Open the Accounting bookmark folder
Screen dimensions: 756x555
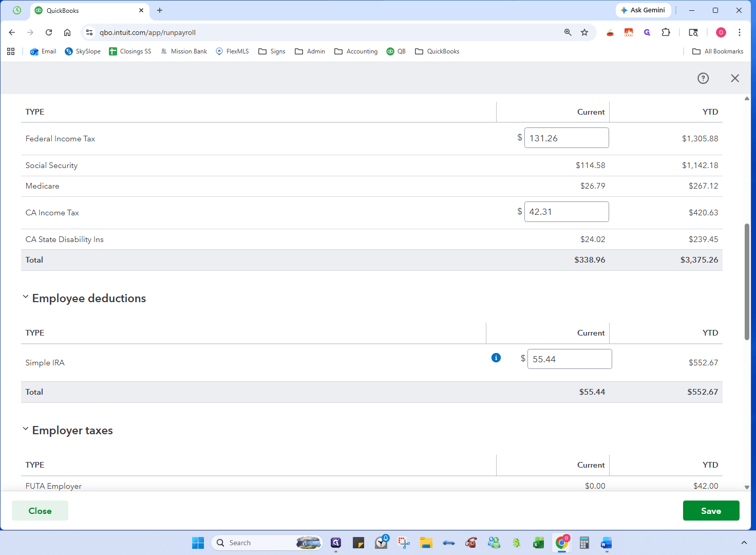(x=356, y=51)
